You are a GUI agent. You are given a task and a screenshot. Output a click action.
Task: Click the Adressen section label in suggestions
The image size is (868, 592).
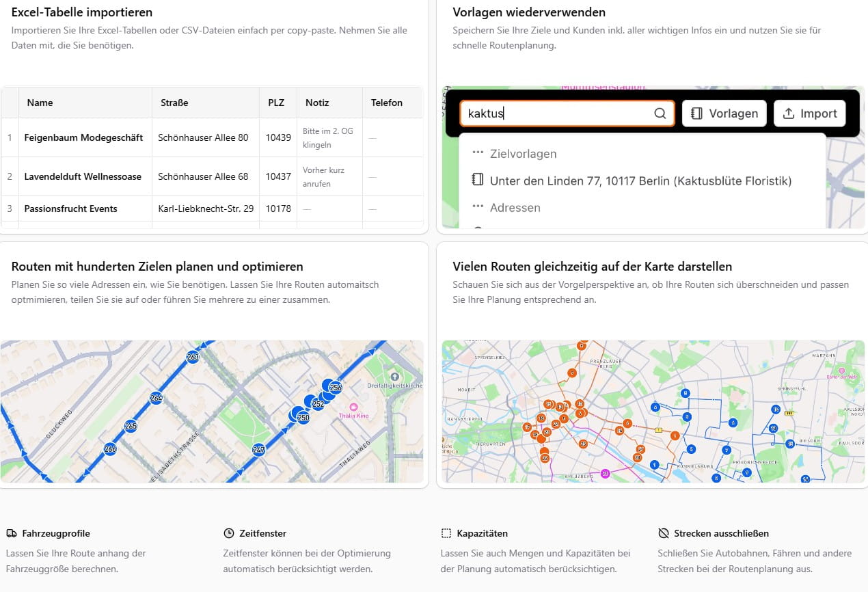(515, 208)
